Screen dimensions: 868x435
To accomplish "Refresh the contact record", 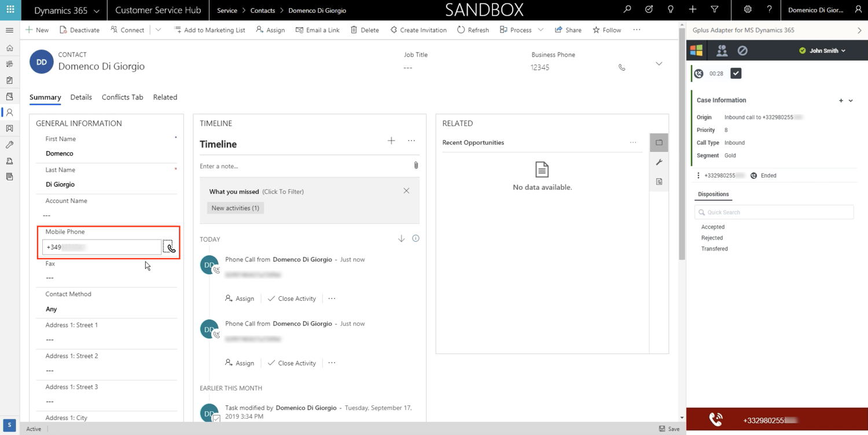I will [473, 30].
